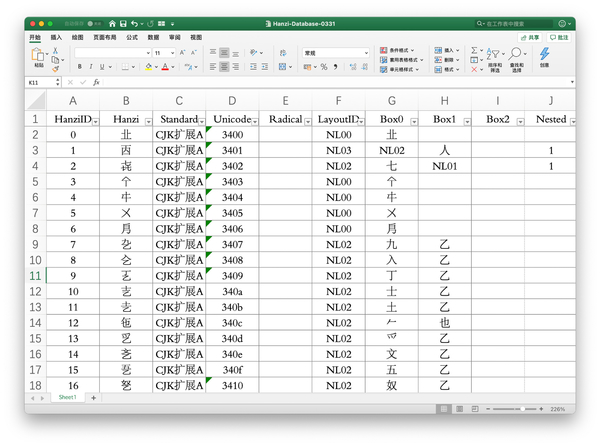Click the Save icon in title bar
The image size is (600, 446).
coord(122,23)
